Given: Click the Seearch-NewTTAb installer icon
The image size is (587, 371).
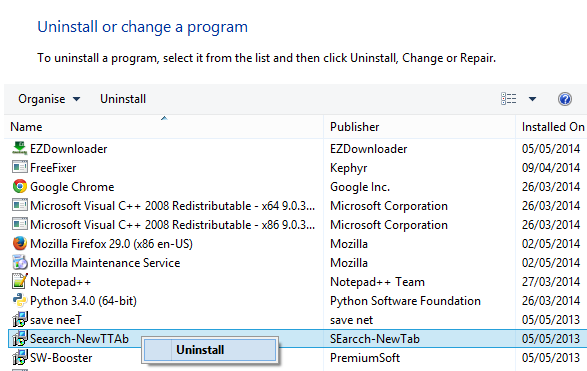Looking at the screenshot, I should pyautogui.click(x=19, y=338).
